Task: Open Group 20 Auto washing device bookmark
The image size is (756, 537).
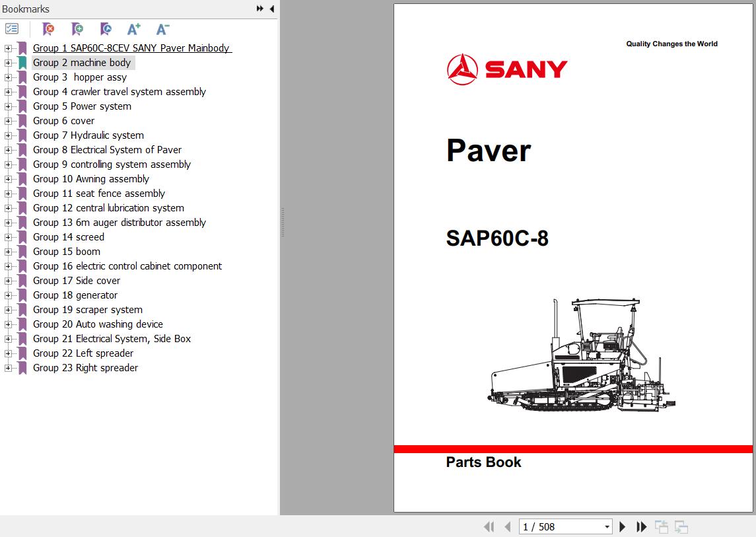Action: point(98,324)
